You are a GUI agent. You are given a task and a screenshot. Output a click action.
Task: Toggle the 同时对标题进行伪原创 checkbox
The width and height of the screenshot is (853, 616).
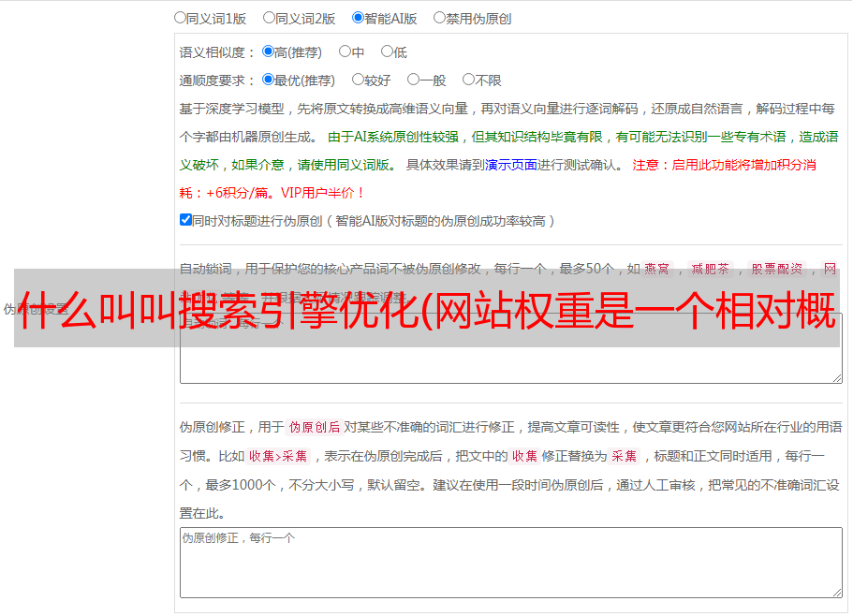(x=185, y=220)
